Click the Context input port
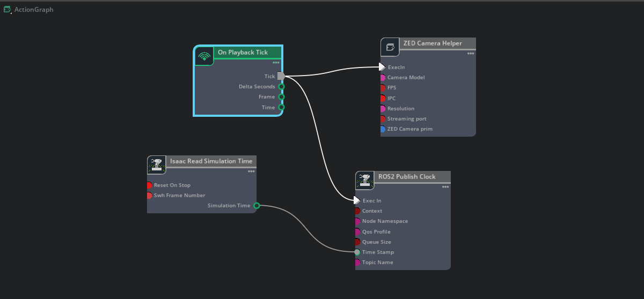Viewport: 644px width, 299px height. pos(357,211)
